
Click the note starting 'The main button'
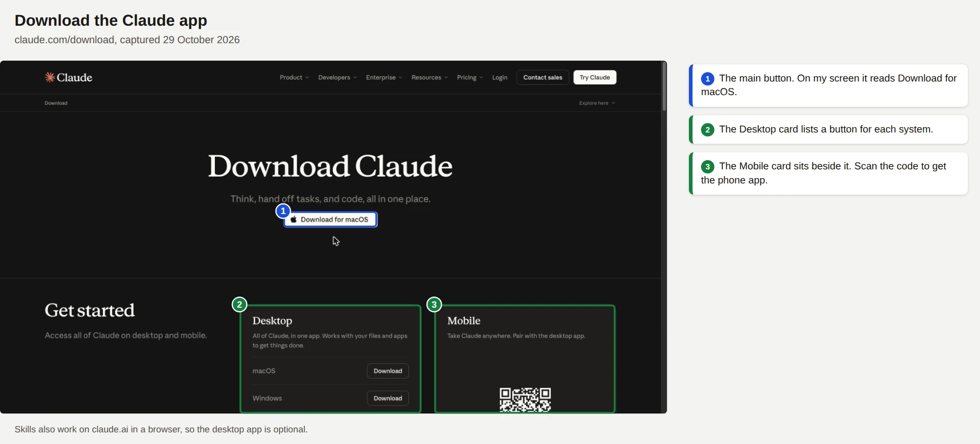tap(828, 85)
